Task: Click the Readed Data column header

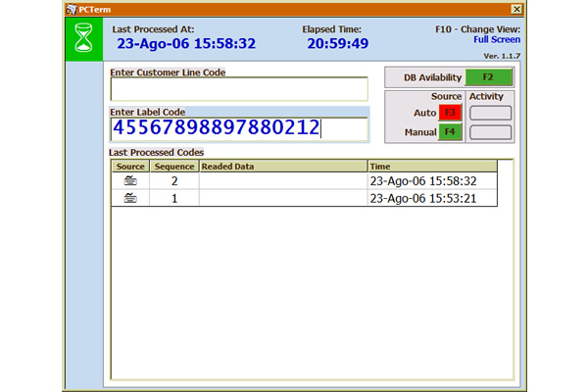Action: [x=282, y=167]
